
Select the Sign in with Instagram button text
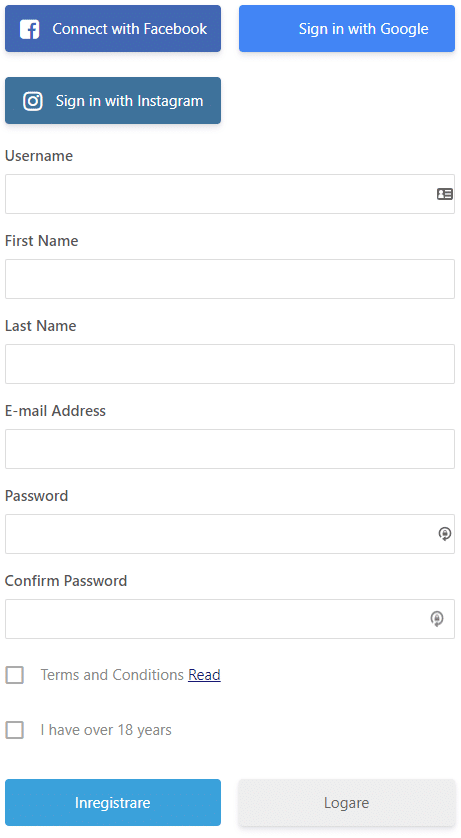[129, 101]
